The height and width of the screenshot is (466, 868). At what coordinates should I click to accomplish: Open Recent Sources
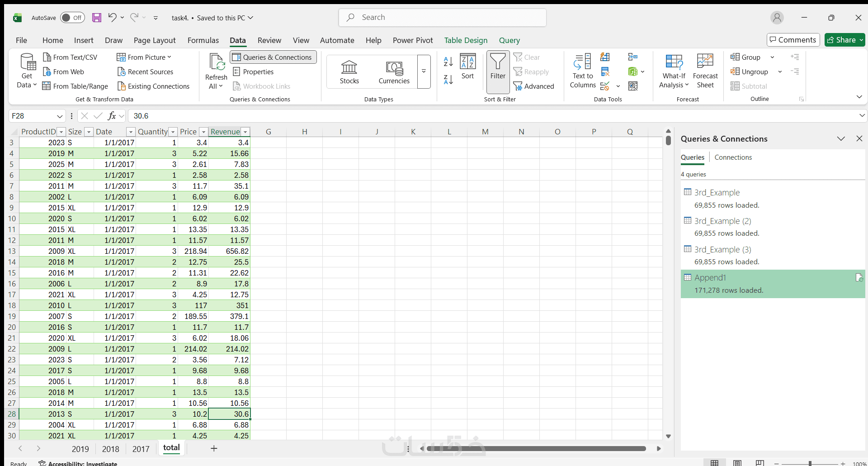(145, 71)
